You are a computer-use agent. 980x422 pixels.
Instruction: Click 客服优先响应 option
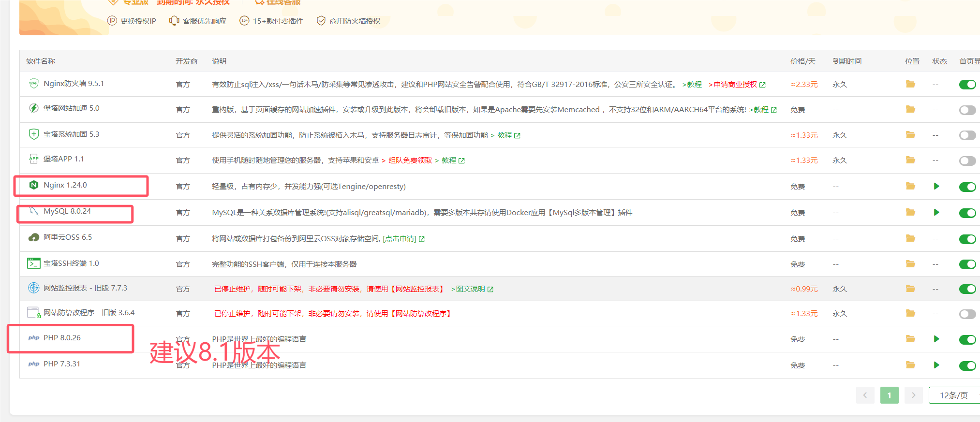click(198, 21)
